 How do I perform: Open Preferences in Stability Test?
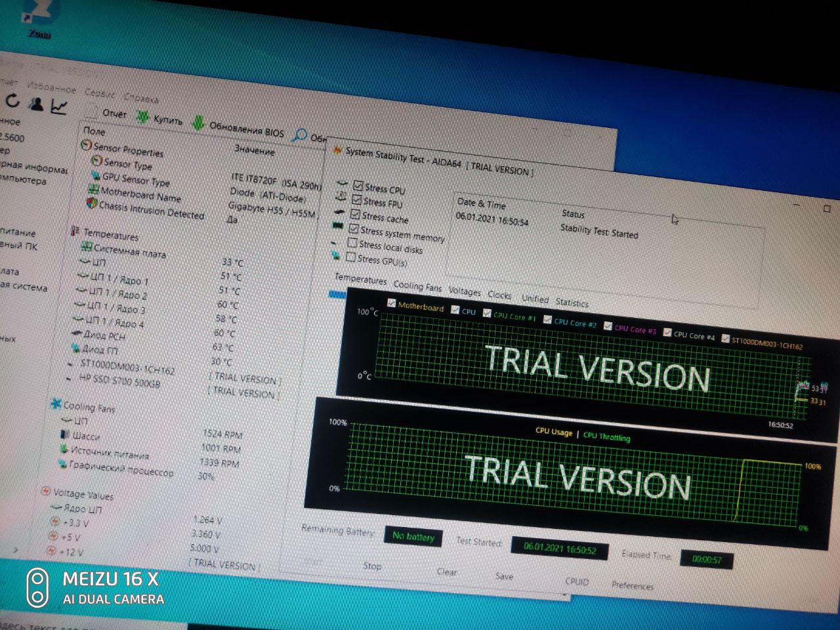[633, 585]
